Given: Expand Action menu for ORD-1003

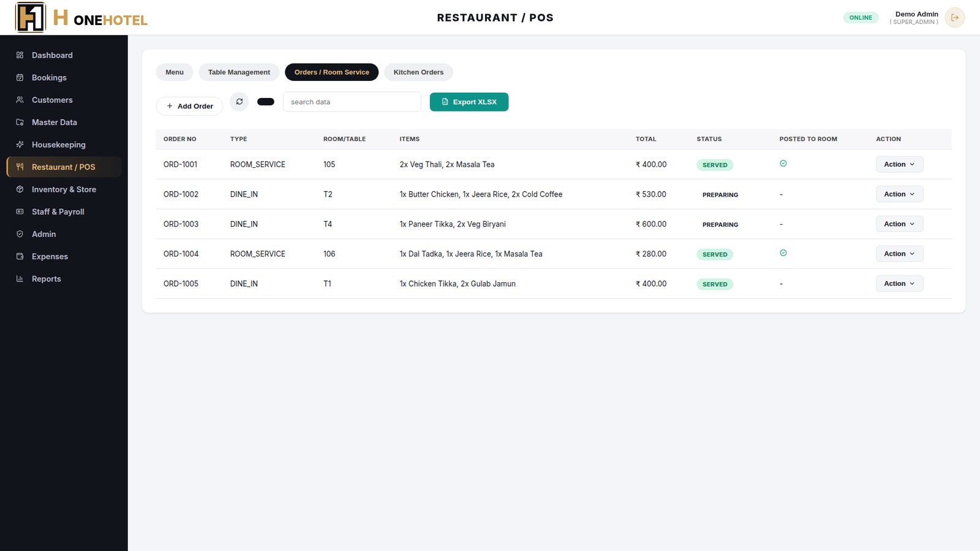Looking at the screenshot, I should pyautogui.click(x=899, y=224).
